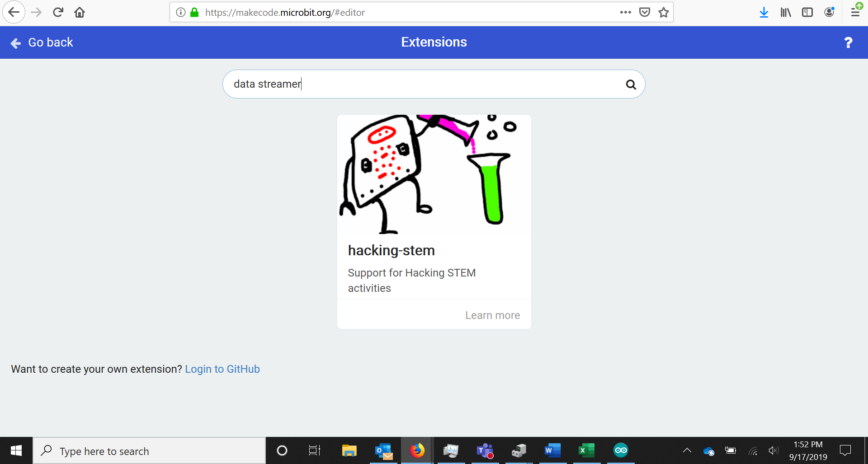868x464 pixels.
Task: Open the help question mark icon
Action: coord(848,42)
